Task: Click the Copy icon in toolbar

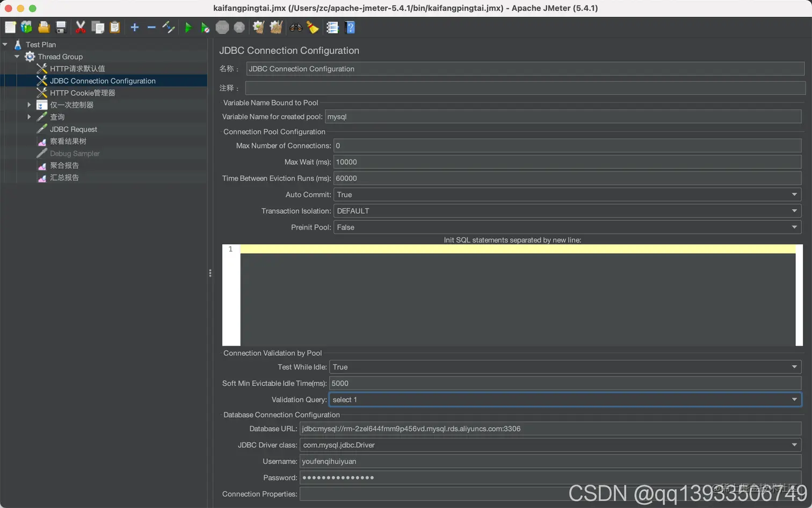Action: pyautogui.click(x=98, y=27)
